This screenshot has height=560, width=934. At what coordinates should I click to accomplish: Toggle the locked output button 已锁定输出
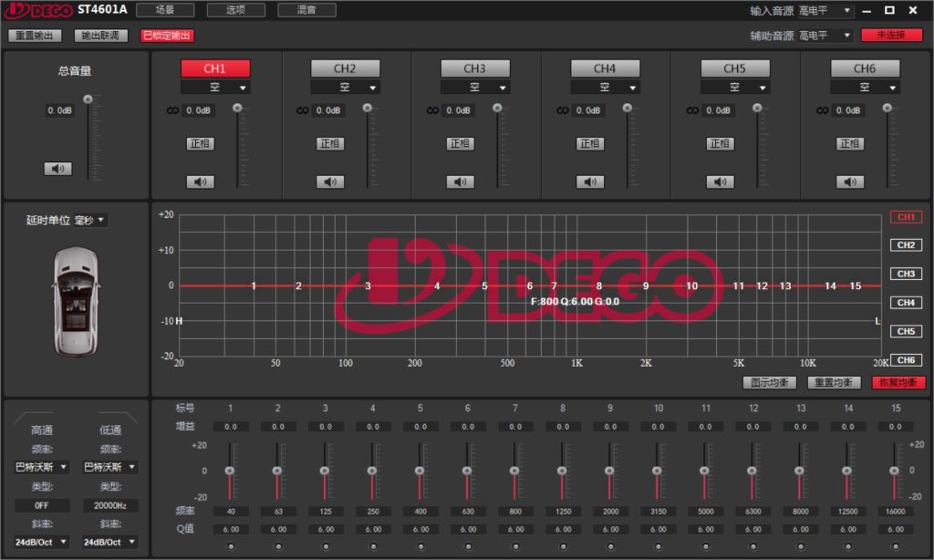[167, 36]
